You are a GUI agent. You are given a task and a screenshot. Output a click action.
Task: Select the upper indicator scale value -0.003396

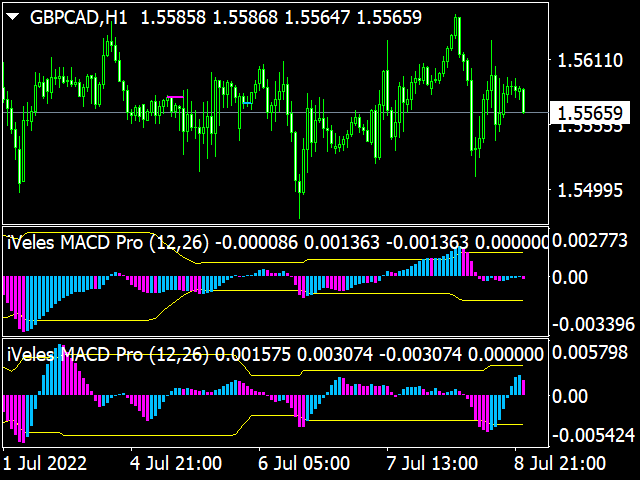click(593, 325)
